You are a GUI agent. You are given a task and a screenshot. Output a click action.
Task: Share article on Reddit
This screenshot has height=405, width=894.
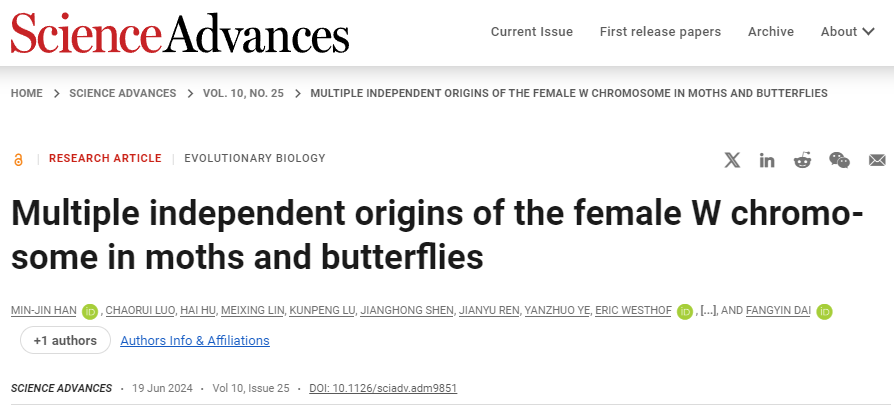pos(802,160)
